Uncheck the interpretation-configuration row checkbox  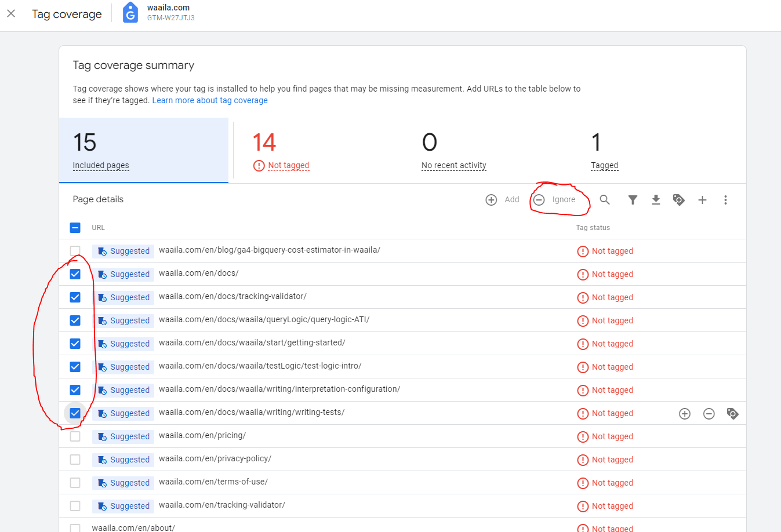coord(75,390)
